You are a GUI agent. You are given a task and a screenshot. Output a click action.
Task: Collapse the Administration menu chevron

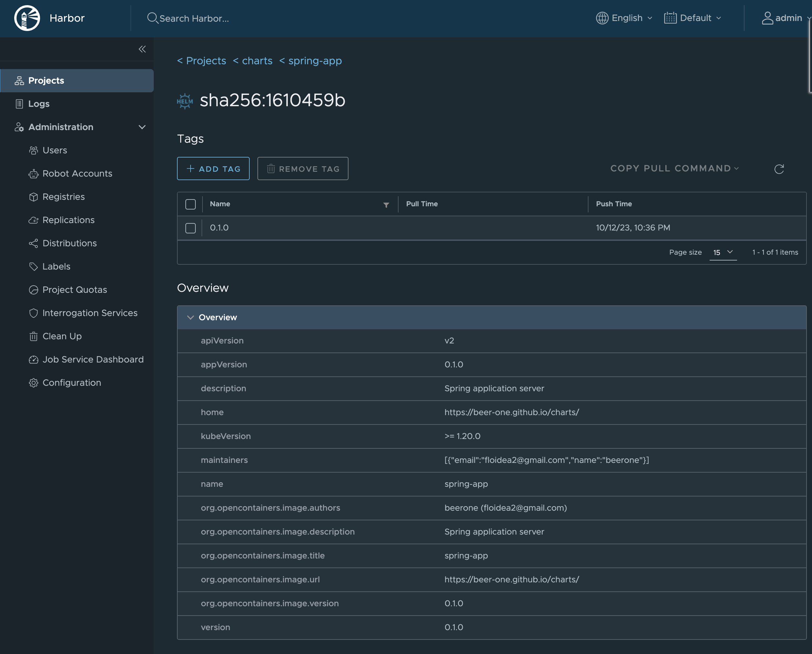(x=142, y=127)
